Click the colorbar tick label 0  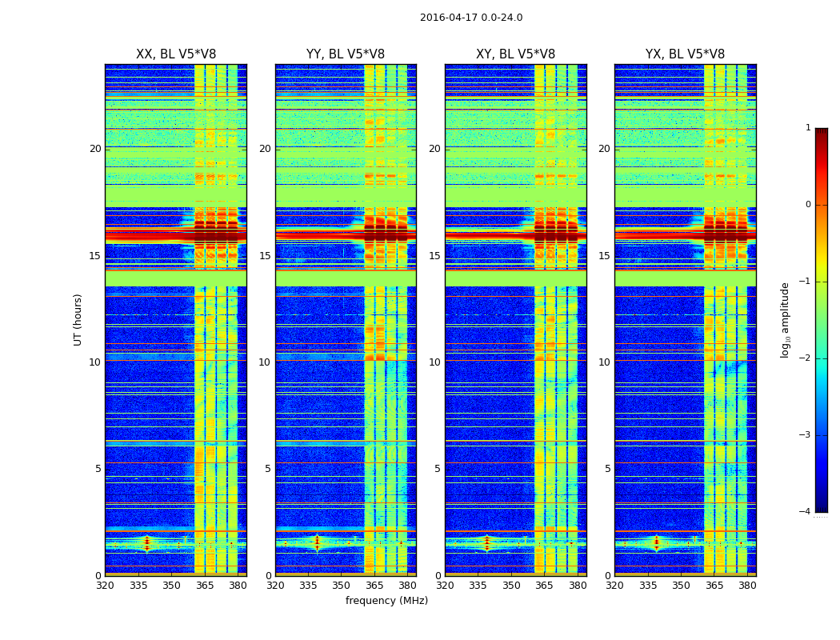click(807, 205)
